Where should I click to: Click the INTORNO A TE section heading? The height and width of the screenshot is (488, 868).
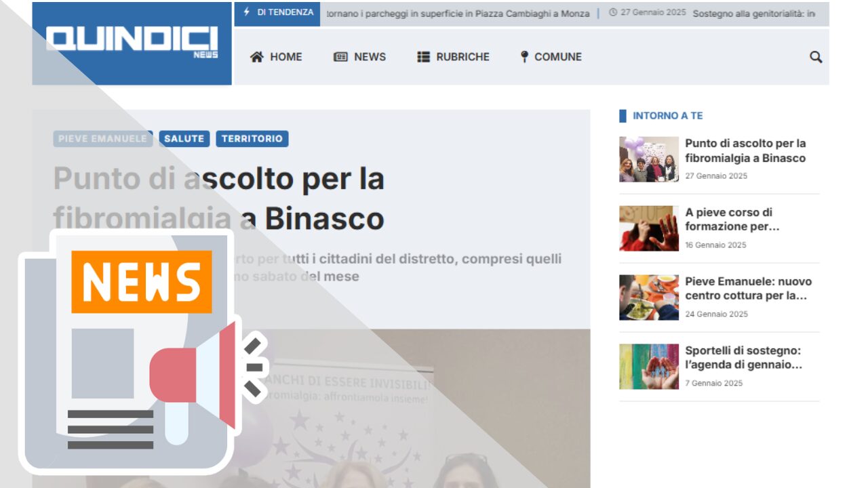(668, 116)
